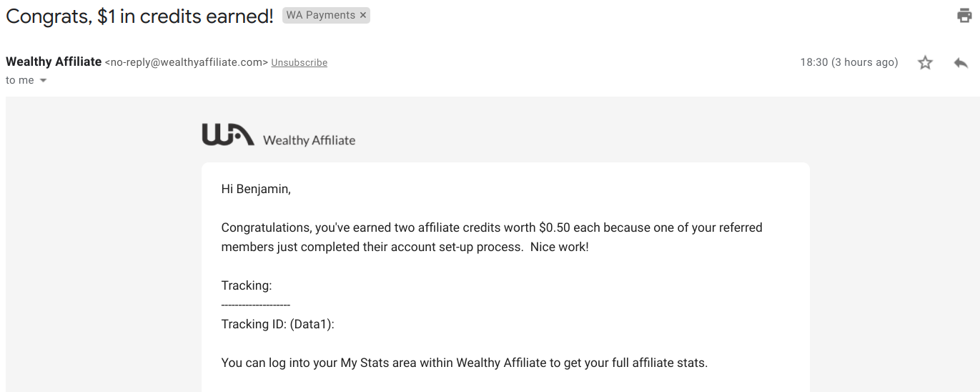Select the dashed separator under Tracking
This screenshot has width=980, height=392.
tap(256, 305)
